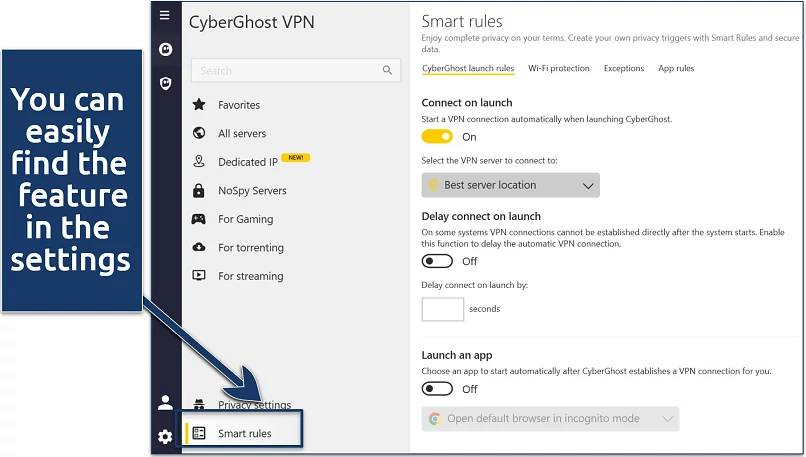Select CyberGhost launch rules tab
The height and width of the screenshot is (457, 806).
tap(468, 68)
